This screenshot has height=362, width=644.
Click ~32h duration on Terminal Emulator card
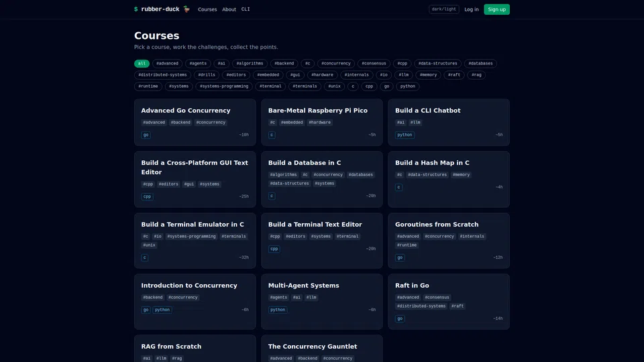click(244, 257)
